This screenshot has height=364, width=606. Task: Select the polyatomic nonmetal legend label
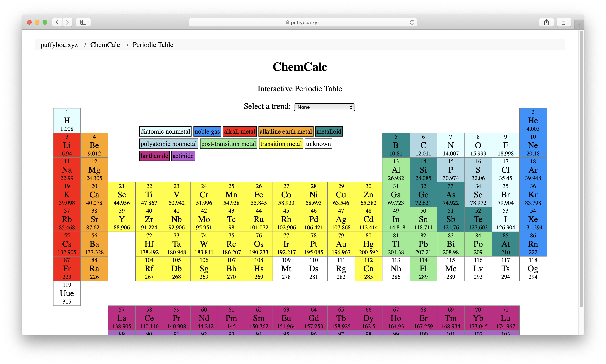tap(169, 144)
